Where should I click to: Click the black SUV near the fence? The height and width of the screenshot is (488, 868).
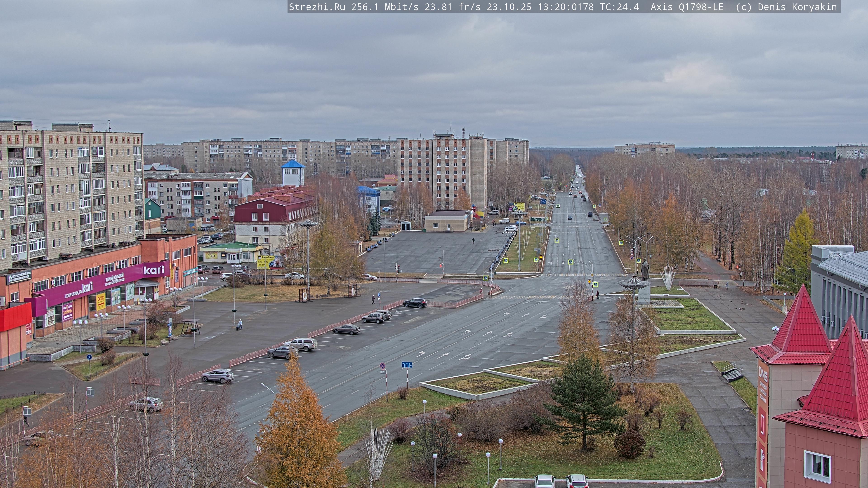(x=415, y=303)
